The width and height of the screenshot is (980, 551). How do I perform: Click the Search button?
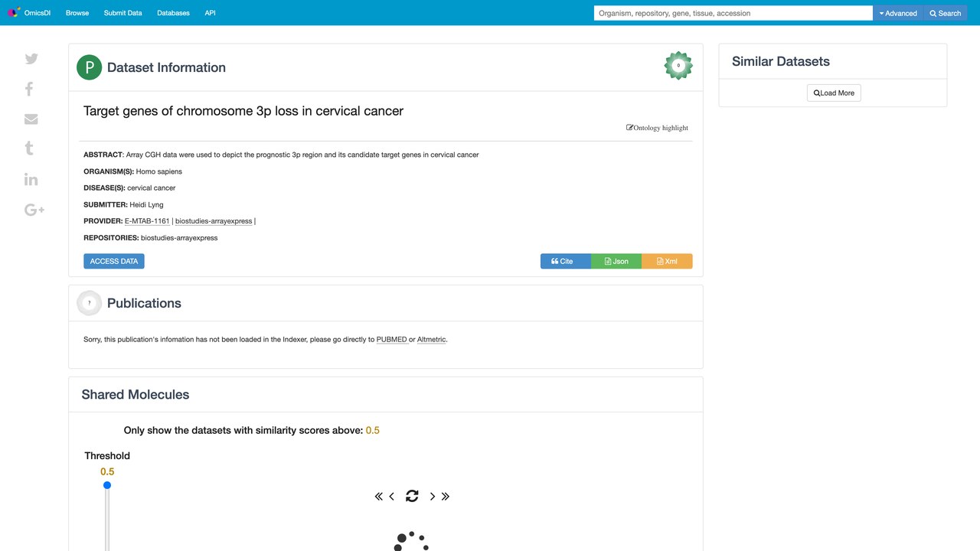(x=946, y=13)
